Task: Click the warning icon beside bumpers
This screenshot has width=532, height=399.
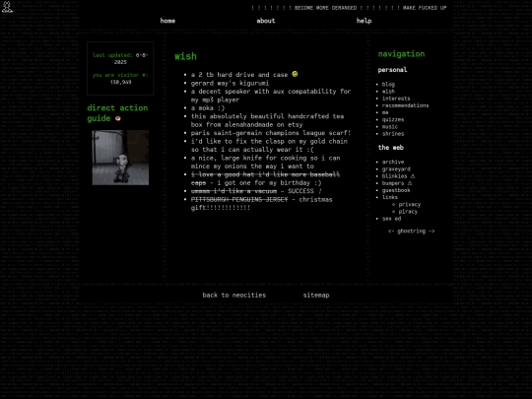Action: pyautogui.click(x=410, y=183)
